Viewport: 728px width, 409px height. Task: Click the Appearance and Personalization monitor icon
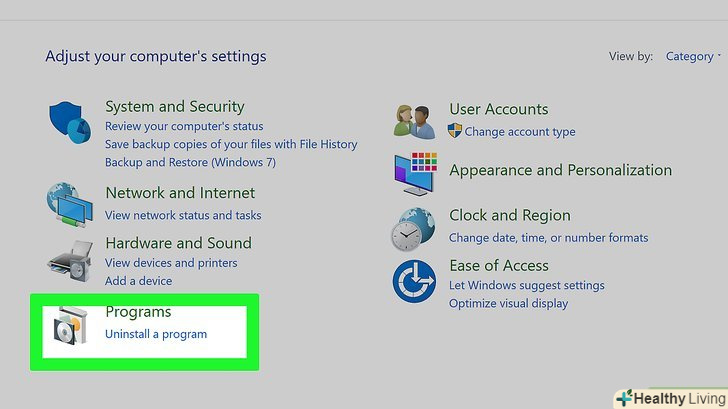point(415,173)
